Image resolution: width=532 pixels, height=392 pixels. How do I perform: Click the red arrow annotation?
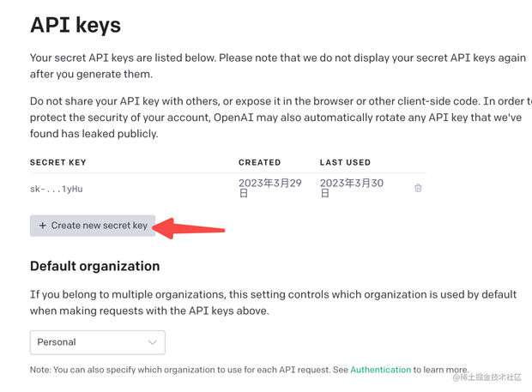pyautogui.click(x=190, y=228)
